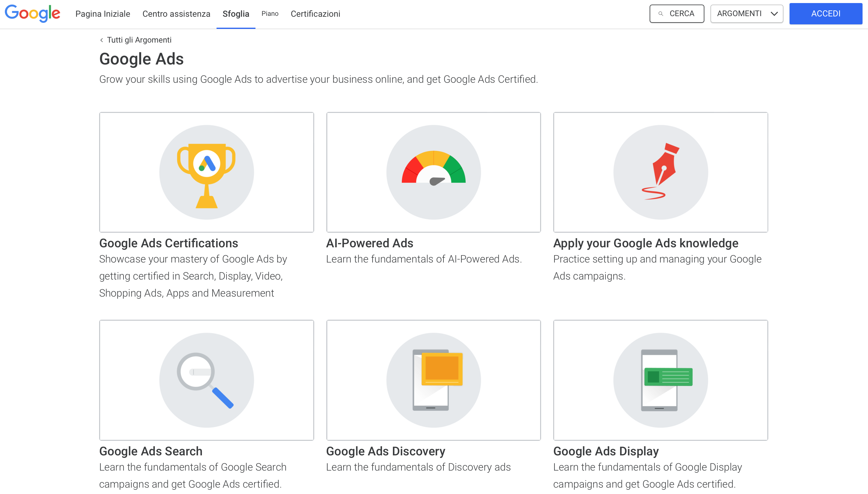Open the orange Discovery ad phone icon
868x494 pixels.
coord(433,380)
